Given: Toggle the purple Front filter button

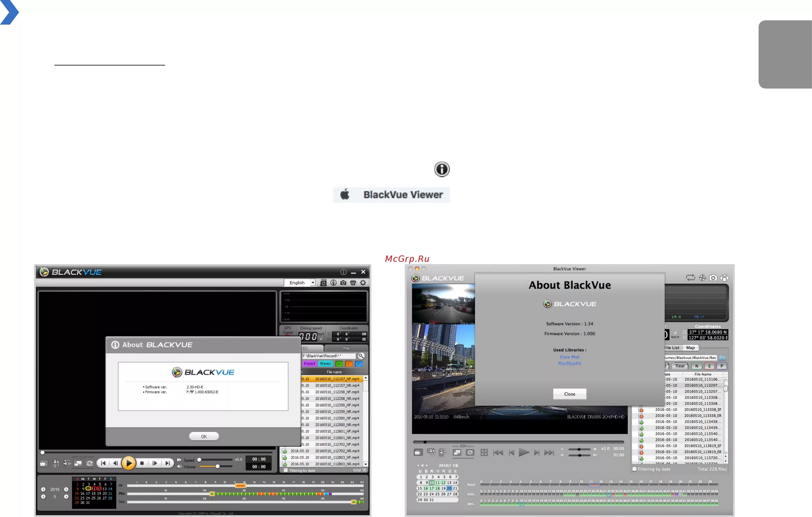Looking at the screenshot, I should click(x=309, y=364).
